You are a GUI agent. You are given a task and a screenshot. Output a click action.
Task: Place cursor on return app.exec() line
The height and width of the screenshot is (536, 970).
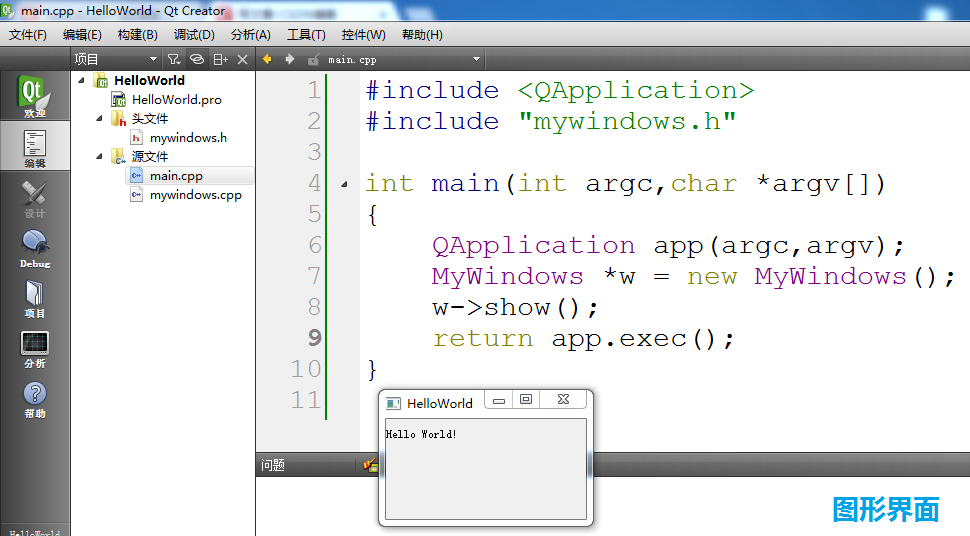[583, 339]
